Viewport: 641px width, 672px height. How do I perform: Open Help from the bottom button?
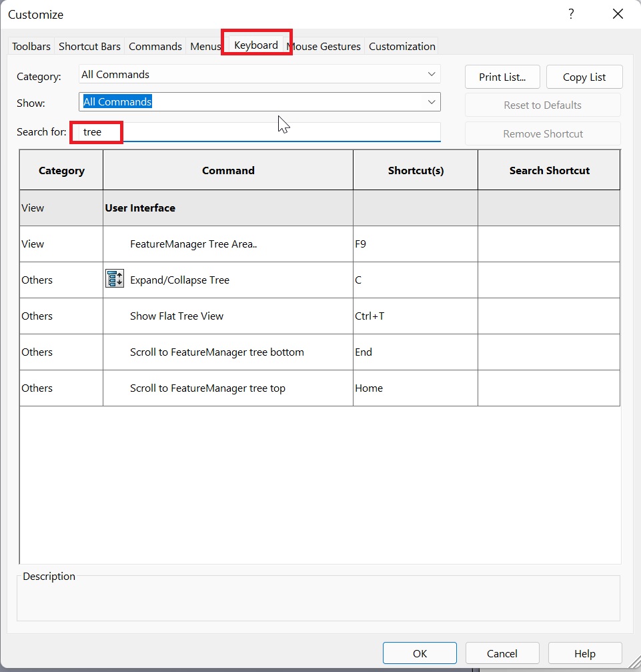(585, 653)
